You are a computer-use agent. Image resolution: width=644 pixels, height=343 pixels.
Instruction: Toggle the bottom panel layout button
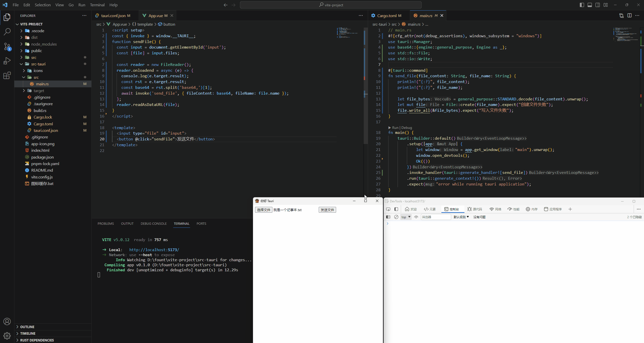[590, 5]
